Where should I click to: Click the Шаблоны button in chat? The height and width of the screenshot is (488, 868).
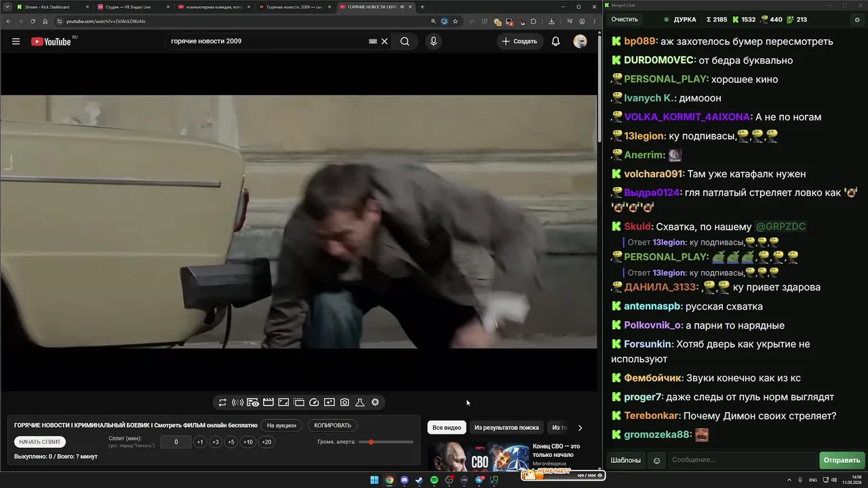[625, 460]
